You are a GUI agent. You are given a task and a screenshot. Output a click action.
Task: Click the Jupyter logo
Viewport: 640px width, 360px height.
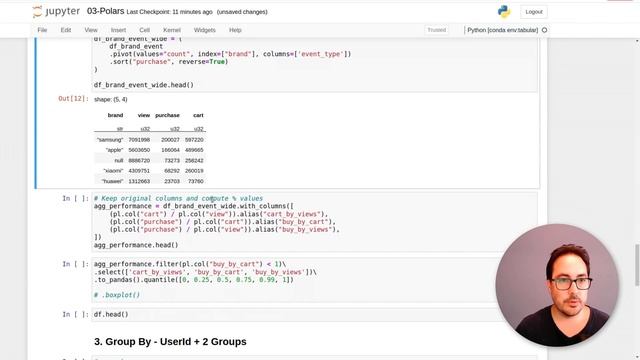[x=56, y=11]
